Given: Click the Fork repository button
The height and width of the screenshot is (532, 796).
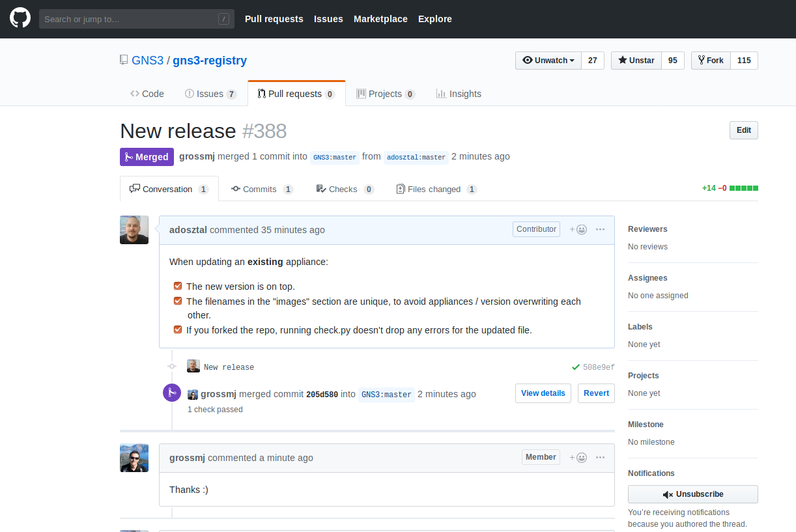Looking at the screenshot, I should point(711,61).
